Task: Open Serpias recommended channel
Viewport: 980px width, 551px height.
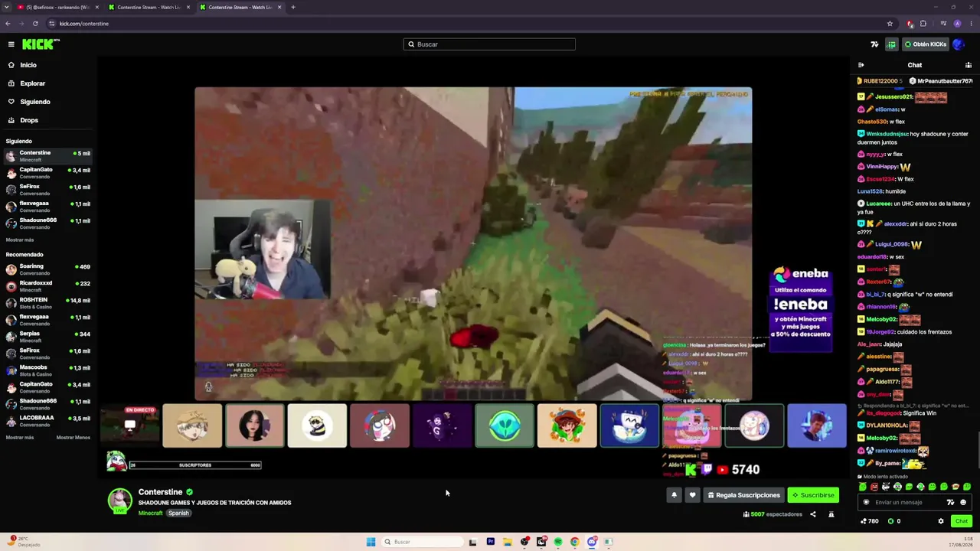Action: pos(47,337)
